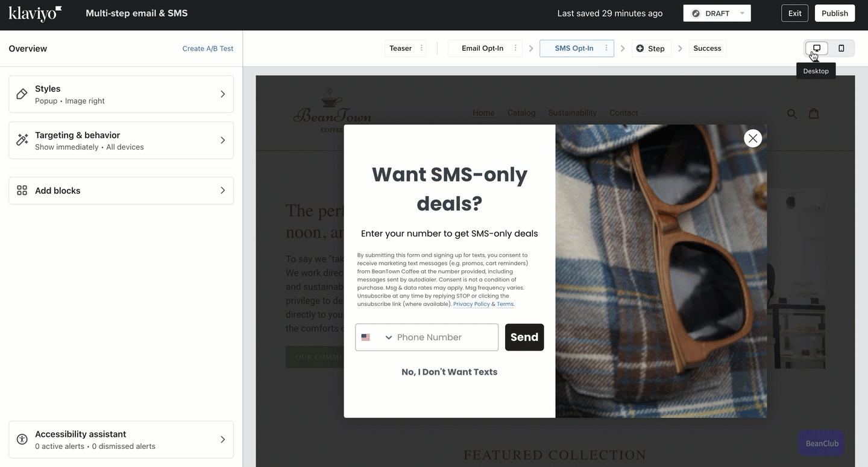Click Enter your number subheading text
The height and width of the screenshot is (467, 868).
point(450,233)
